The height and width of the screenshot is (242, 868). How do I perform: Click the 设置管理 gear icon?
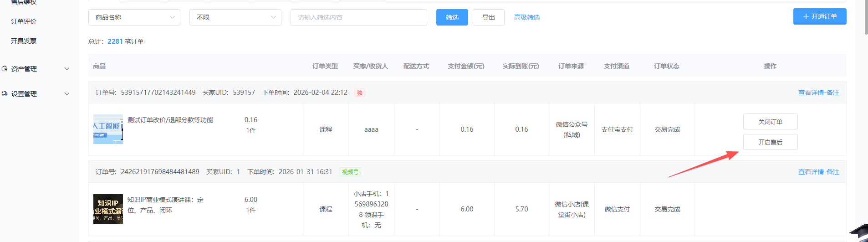pos(5,94)
